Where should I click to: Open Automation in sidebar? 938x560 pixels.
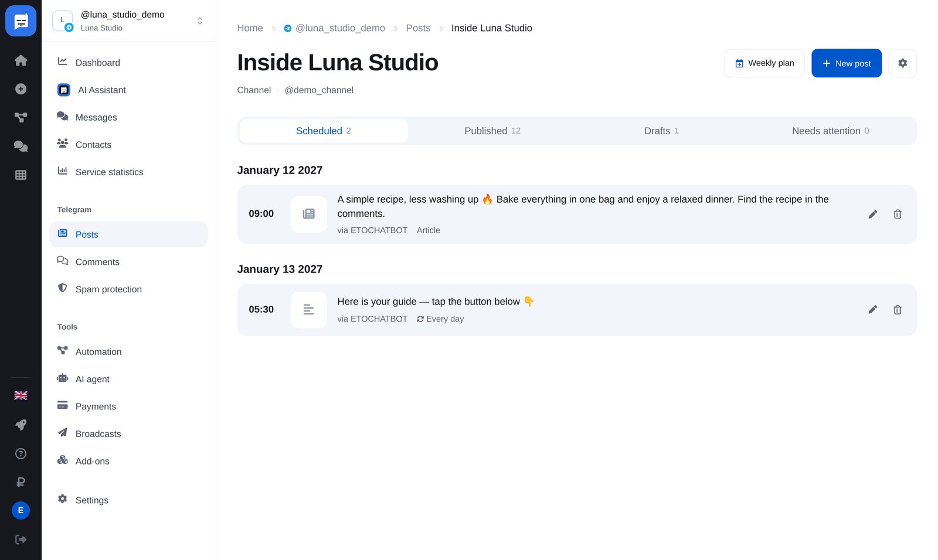coord(129,352)
